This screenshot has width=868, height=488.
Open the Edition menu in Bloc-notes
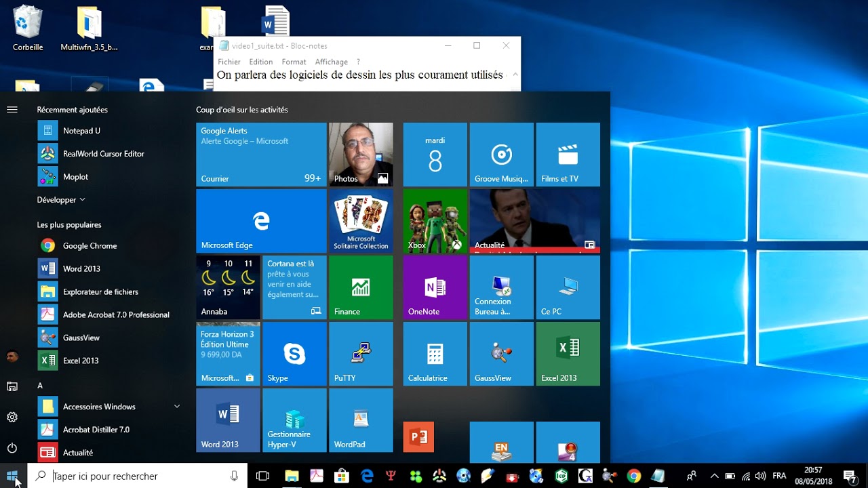(x=261, y=62)
